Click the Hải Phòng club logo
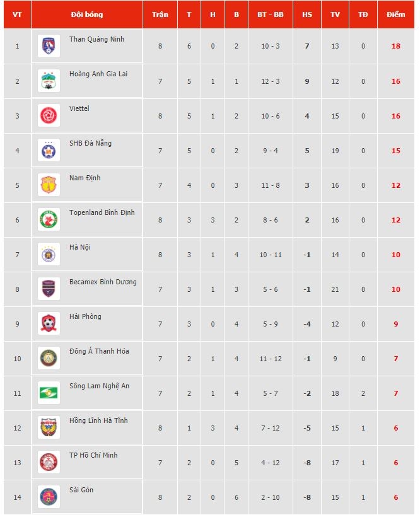 pyautogui.click(x=49, y=323)
